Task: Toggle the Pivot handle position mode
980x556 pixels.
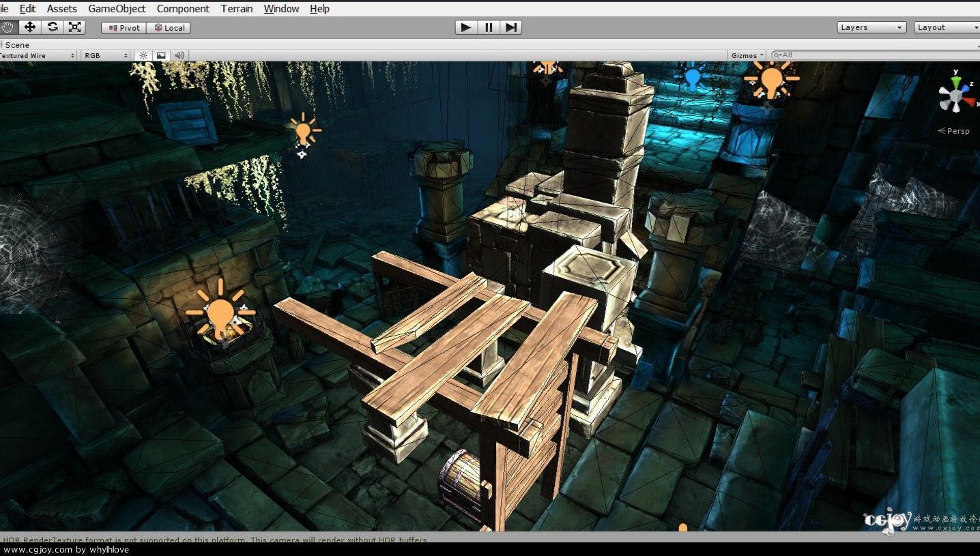Action: tap(124, 28)
